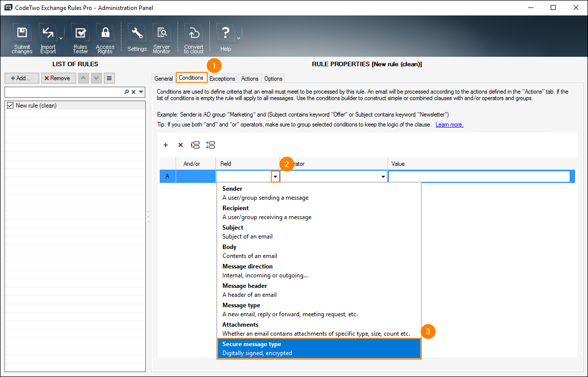Screen dimensions: 588x377
Task: Open the Field dropdown arrow in row A
Action: click(275, 176)
